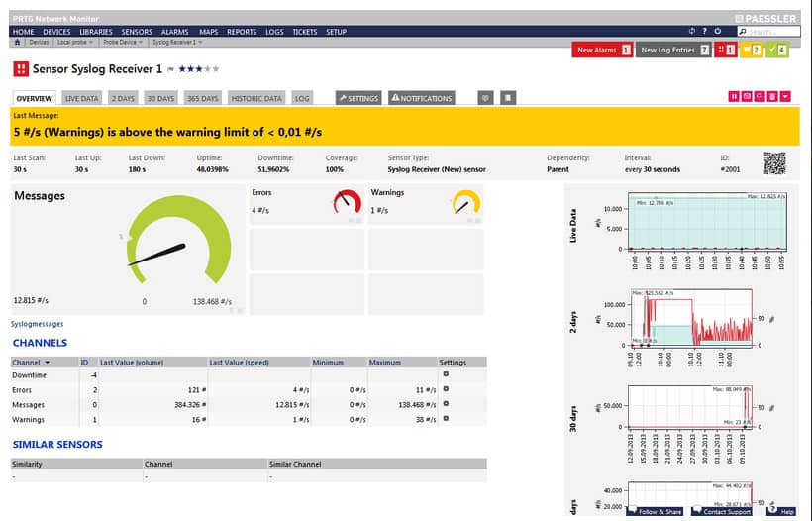This screenshot has width=812, height=521.
Task: Expand the Probe Device breadcrumb dropdown
Action: click(x=141, y=43)
